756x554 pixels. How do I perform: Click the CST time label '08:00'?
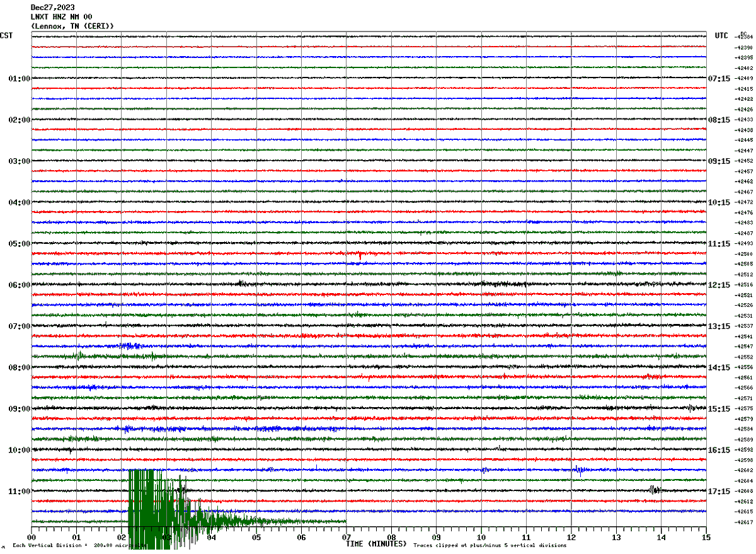[19, 367]
